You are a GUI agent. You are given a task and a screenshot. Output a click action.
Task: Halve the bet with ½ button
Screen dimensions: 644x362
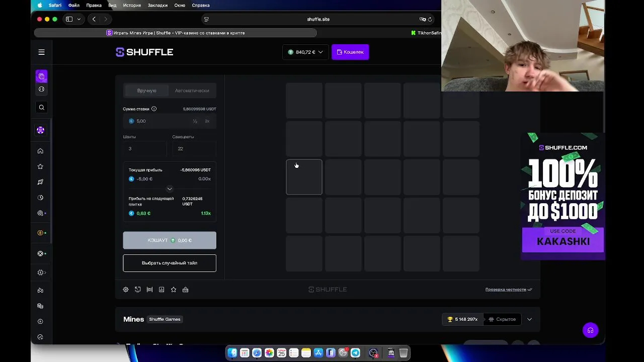tap(195, 121)
